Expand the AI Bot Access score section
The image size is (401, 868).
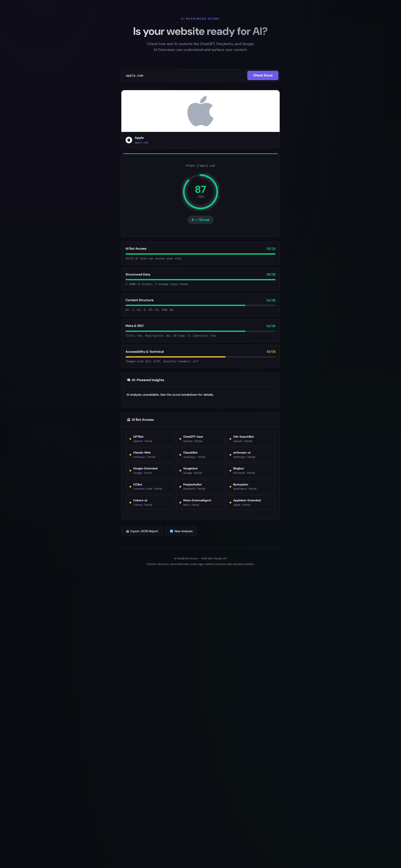click(200, 253)
